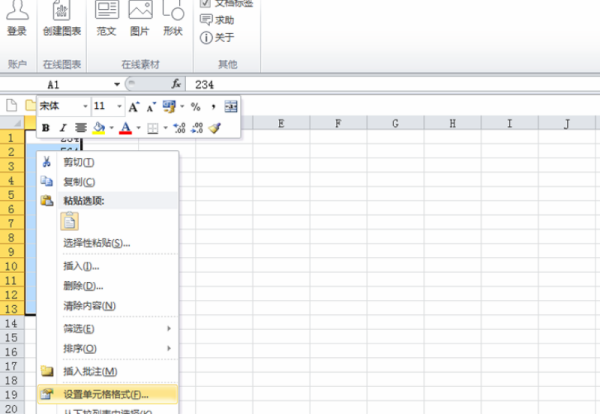600x414 pixels.
Task: Select the format painter brush
Action: [215, 128]
